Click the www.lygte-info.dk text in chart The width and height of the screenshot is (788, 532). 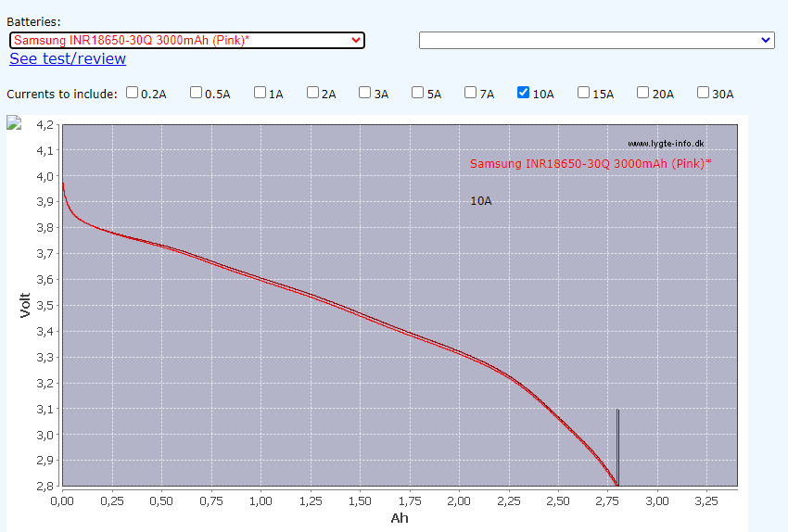pyautogui.click(x=666, y=144)
